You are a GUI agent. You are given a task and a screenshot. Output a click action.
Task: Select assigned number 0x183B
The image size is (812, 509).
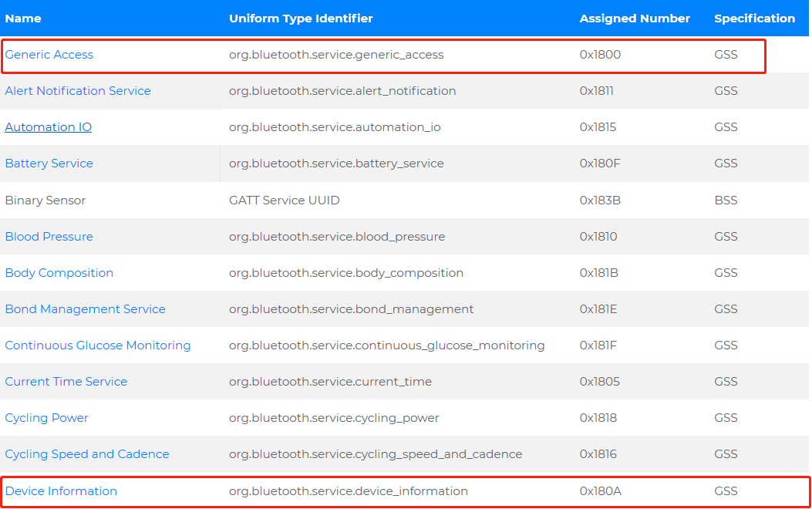pyautogui.click(x=600, y=201)
